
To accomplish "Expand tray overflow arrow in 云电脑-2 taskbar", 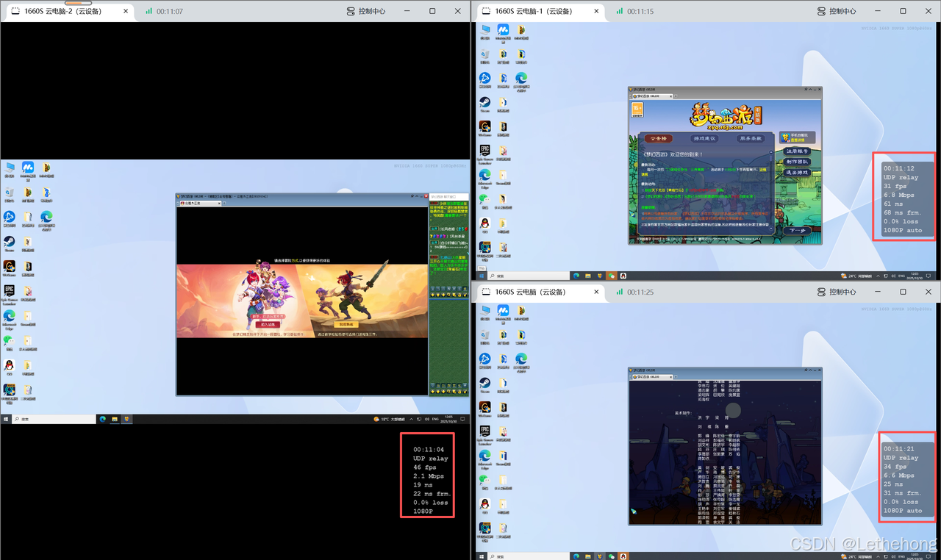I will (411, 419).
